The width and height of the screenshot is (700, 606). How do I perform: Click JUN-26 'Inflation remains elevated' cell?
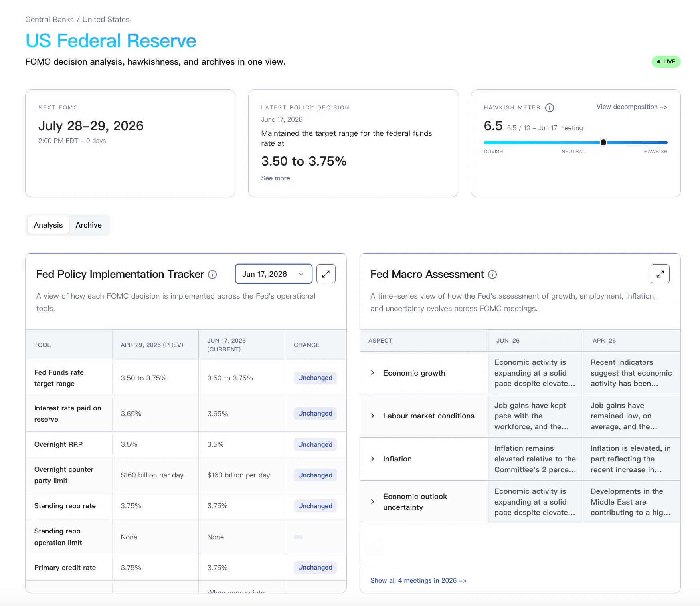[536, 459]
